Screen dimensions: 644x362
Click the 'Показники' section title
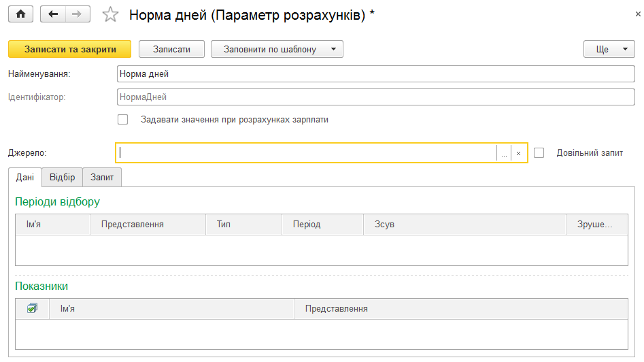41,286
